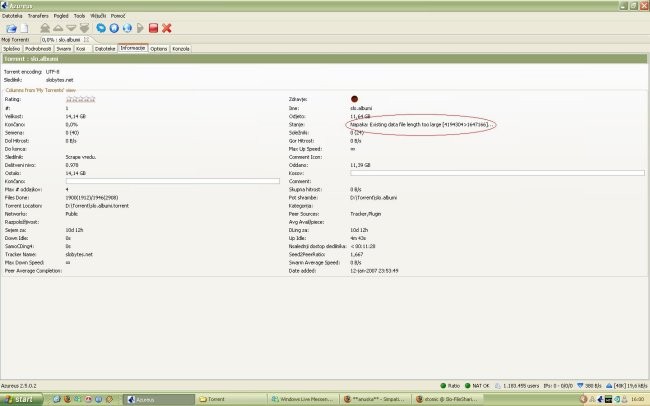
Task: Switch to the Podrobnosti tab
Action: click(x=38, y=49)
